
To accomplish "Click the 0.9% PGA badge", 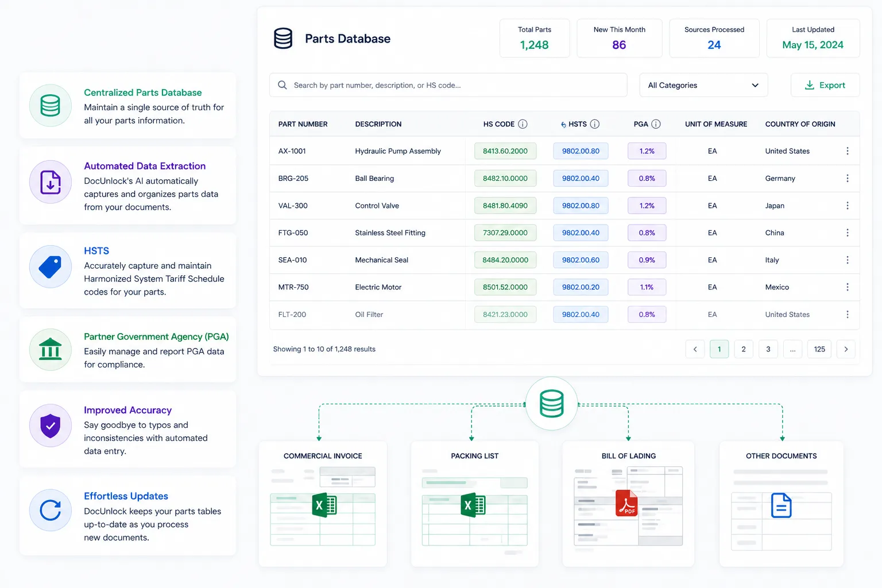I will [x=647, y=260].
